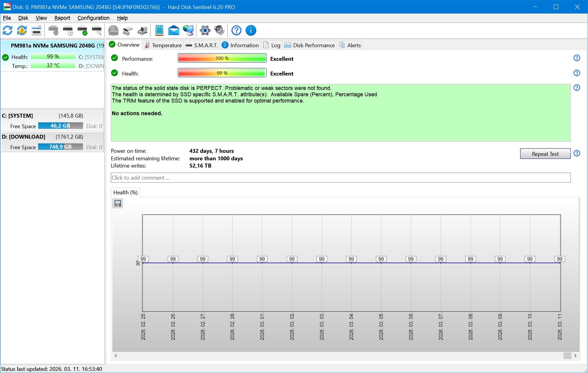Open the gear Configuration toolbar icon

205,31
